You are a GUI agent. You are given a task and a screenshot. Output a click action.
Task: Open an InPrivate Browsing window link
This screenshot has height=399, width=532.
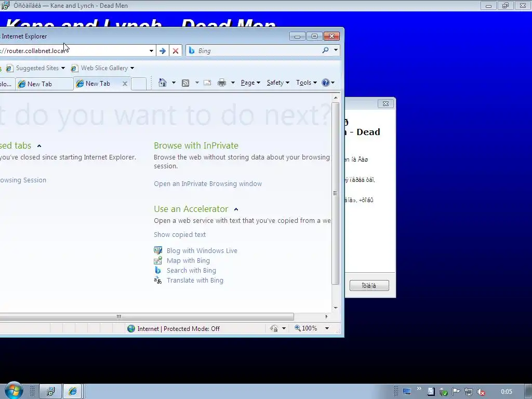(x=208, y=183)
